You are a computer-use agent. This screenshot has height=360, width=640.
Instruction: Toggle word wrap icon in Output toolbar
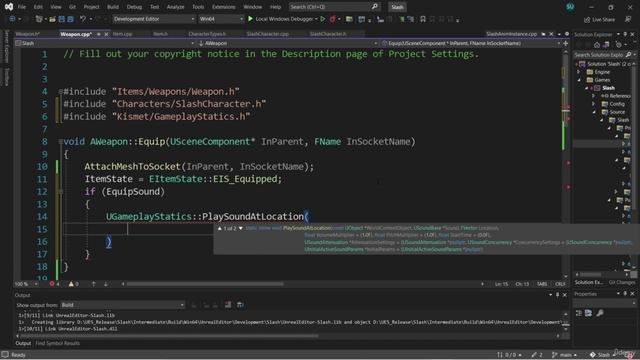[240, 305]
